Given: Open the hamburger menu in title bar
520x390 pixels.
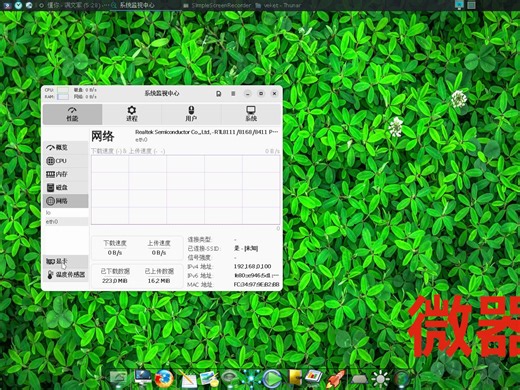Looking at the screenshot, I should click(233, 94).
